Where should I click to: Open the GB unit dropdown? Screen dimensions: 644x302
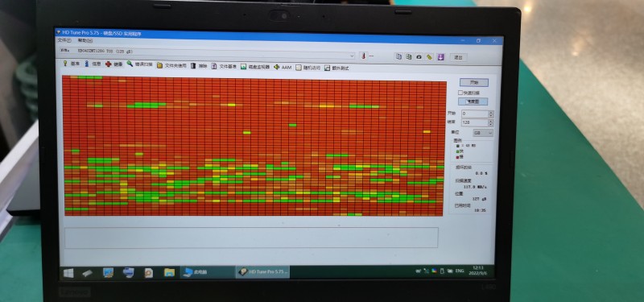pos(483,133)
